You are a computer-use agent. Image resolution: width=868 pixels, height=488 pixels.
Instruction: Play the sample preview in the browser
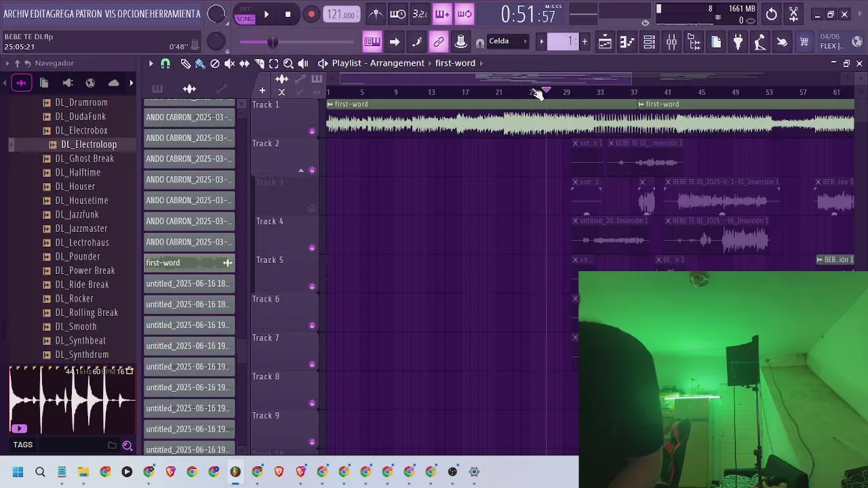19,428
